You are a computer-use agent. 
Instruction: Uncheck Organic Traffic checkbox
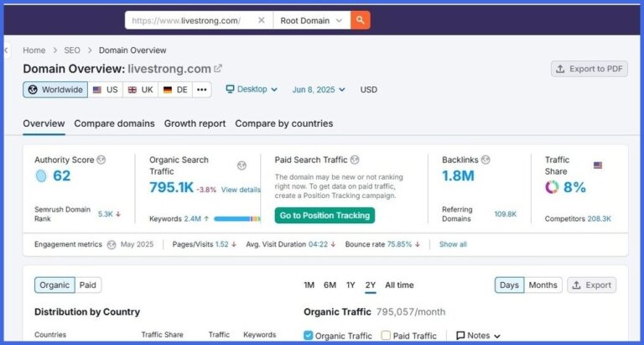click(x=308, y=336)
